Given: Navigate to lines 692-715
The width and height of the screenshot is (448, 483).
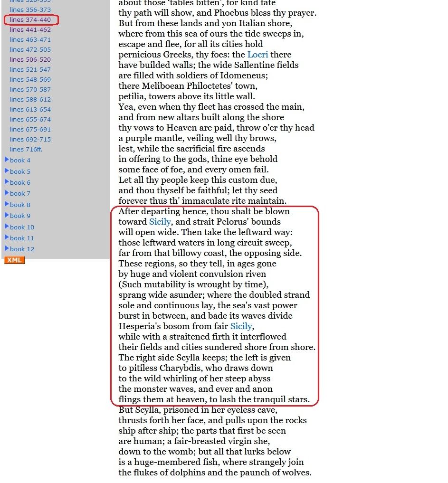Looking at the screenshot, I should click(x=30, y=139).
